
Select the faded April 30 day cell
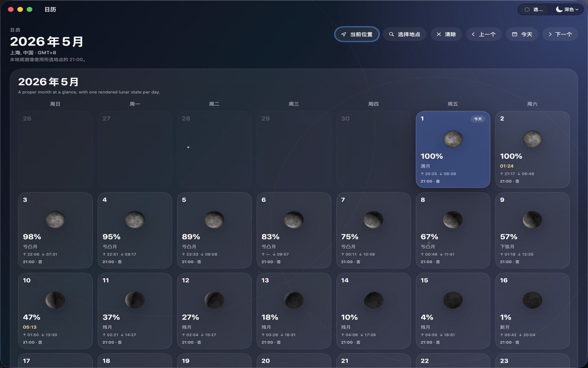373,149
